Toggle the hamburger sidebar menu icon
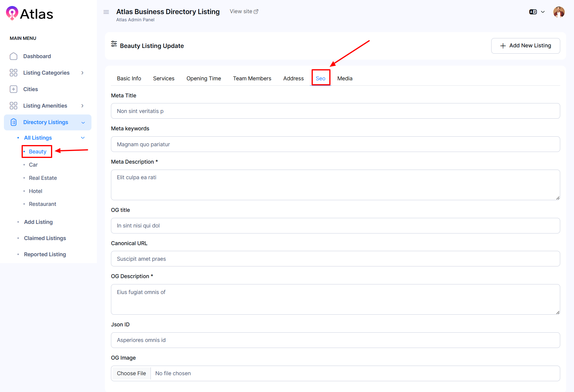This screenshot has width=574, height=392. (106, 12)
